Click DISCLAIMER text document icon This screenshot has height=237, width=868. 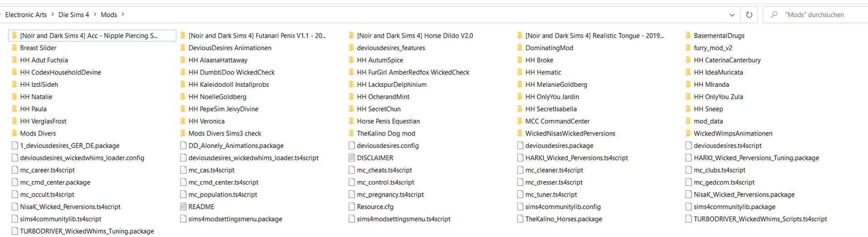pyautogui.click(x=352, y=158)
